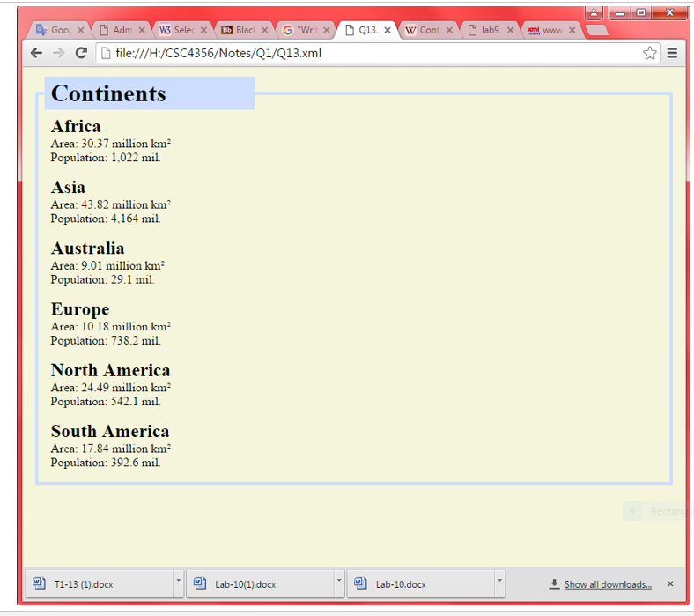
Task: Click the Word icon of Lab-10.docx
Action: point(360,583)
